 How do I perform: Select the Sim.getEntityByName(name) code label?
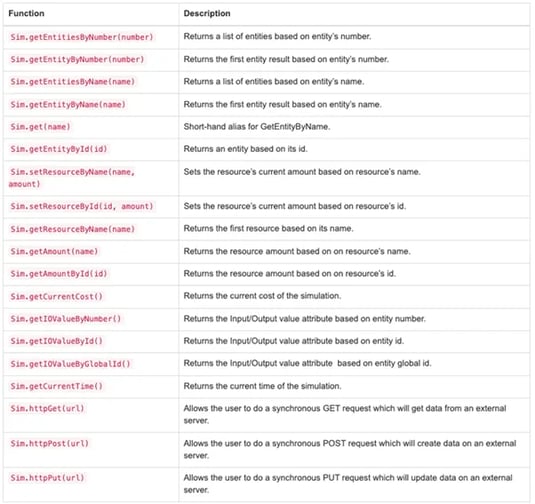[68, 104]
